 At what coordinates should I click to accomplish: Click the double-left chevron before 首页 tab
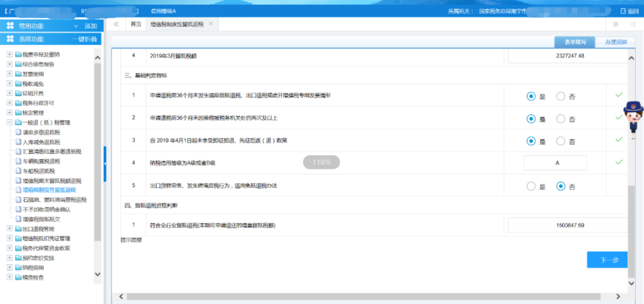point(116,24)
